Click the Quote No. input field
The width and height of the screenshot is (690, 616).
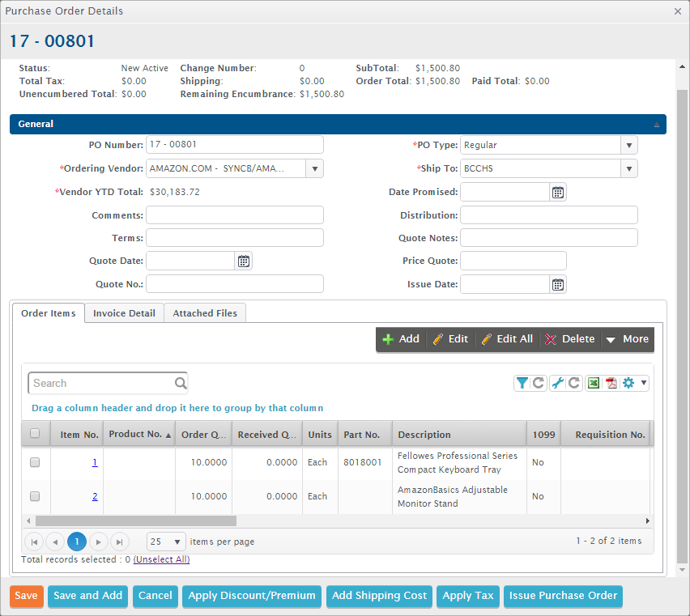[235, 284]
